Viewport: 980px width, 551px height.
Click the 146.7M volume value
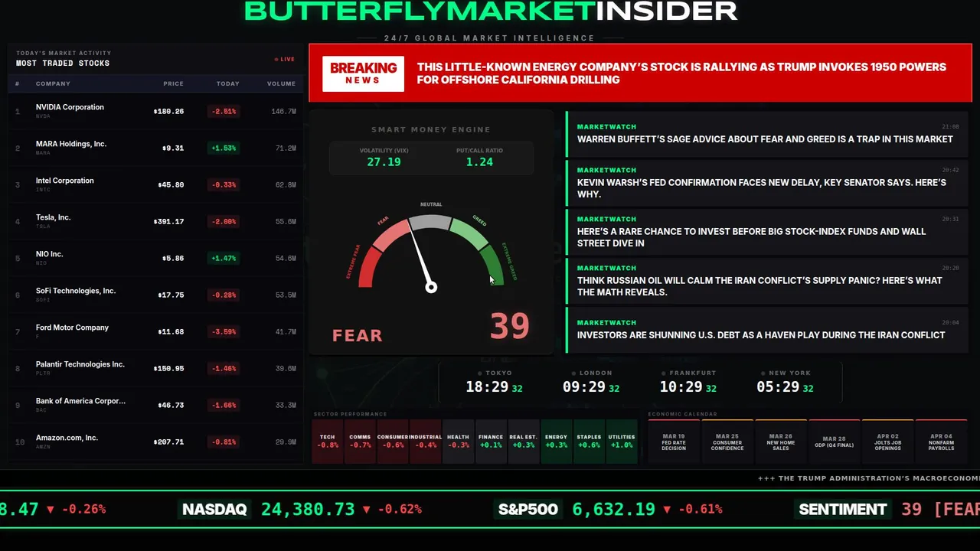(x=283, y=112)
